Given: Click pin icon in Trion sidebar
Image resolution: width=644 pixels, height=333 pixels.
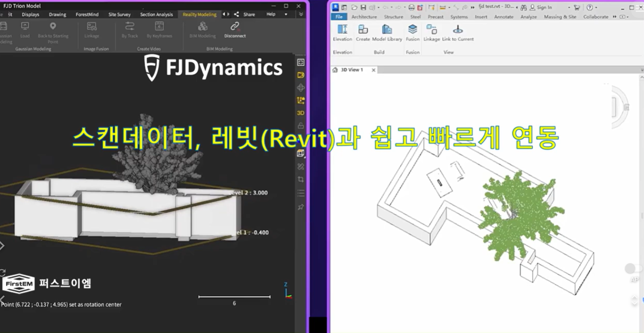Looking at the screenshot, I should (301, 207).
